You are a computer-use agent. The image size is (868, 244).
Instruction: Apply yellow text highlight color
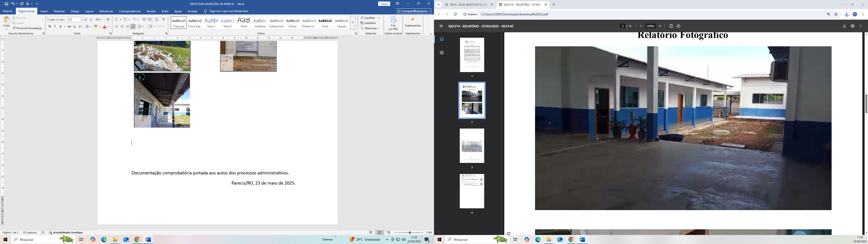[96, 27]
